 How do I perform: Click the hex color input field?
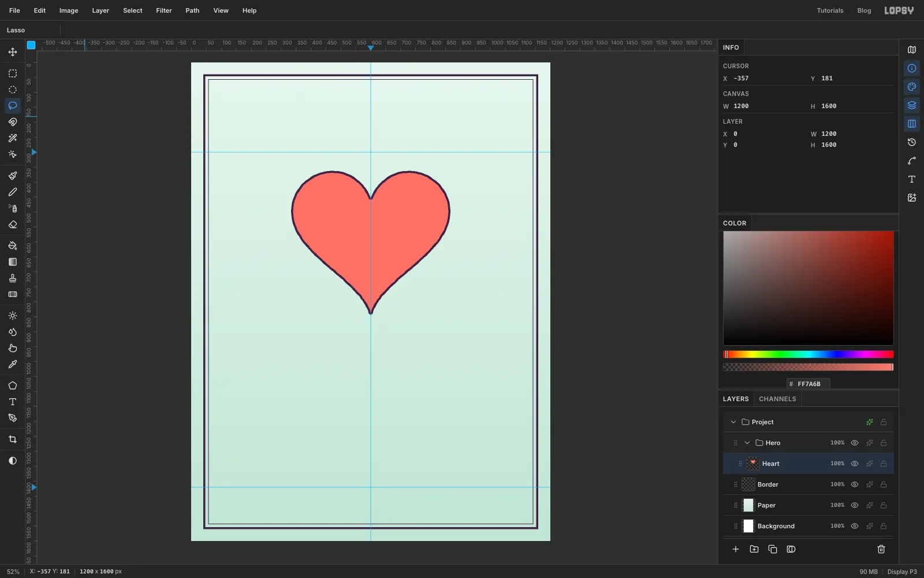808,384
